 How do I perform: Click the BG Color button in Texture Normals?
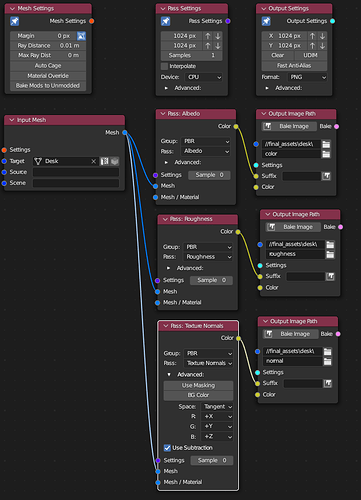pos(198,395)
